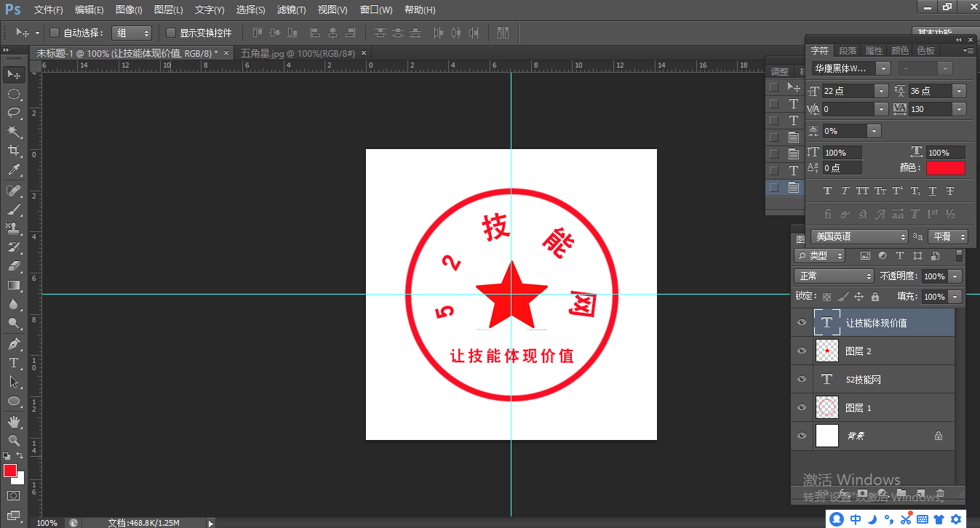Image resolution: width=980 pixels, height=528 pixels.
Task: Select the Zoom tool
Action: 14,440
